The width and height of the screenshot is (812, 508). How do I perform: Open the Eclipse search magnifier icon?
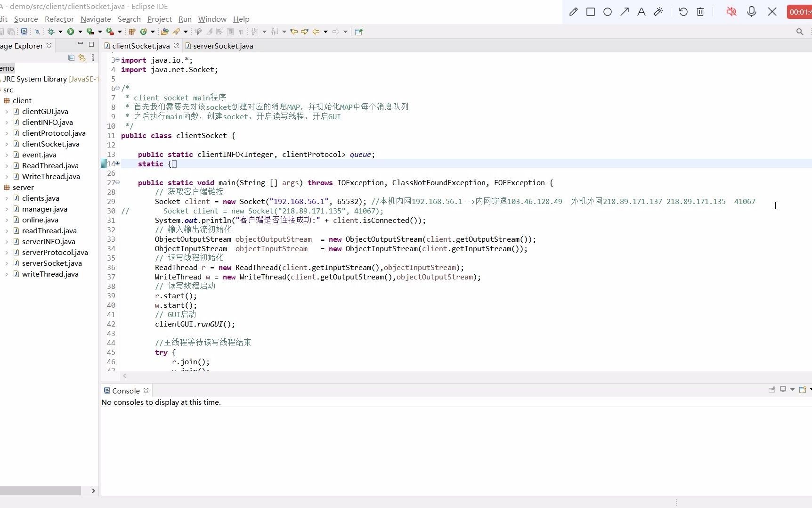(800, 32)
